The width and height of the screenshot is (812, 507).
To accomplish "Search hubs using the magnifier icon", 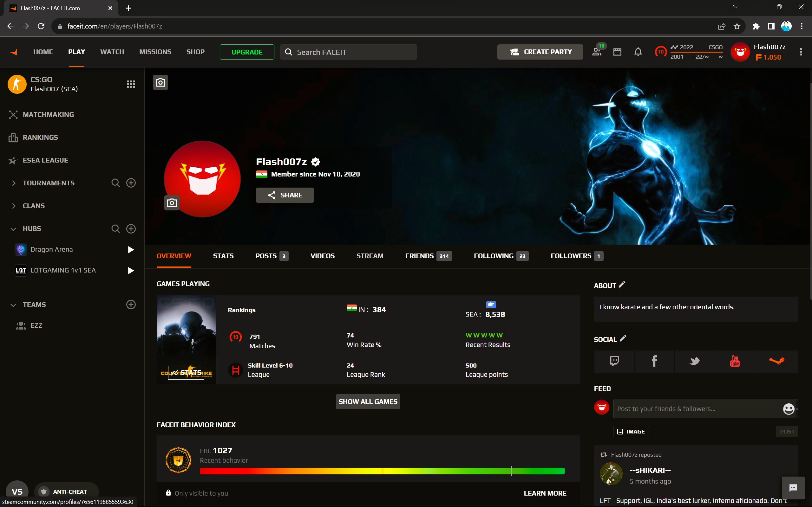I will [x=115, y=229].
